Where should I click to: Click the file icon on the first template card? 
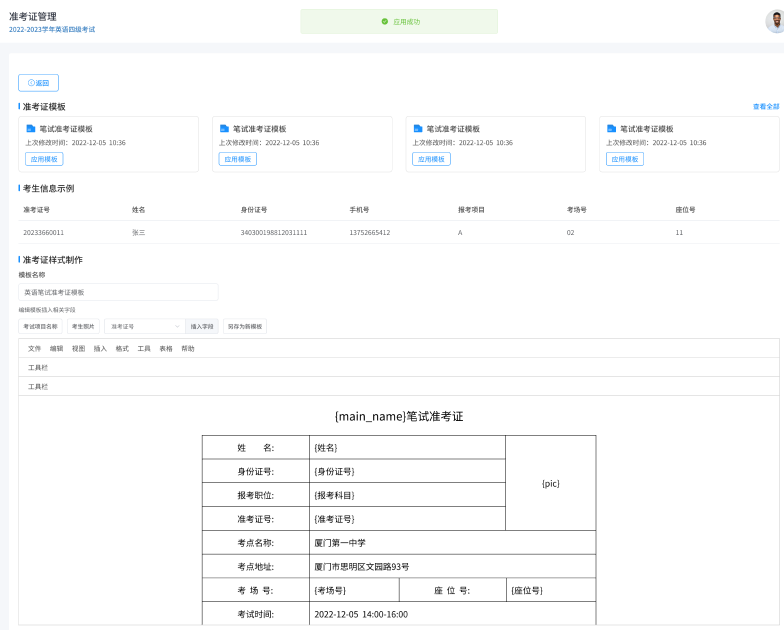click(30, 128)
